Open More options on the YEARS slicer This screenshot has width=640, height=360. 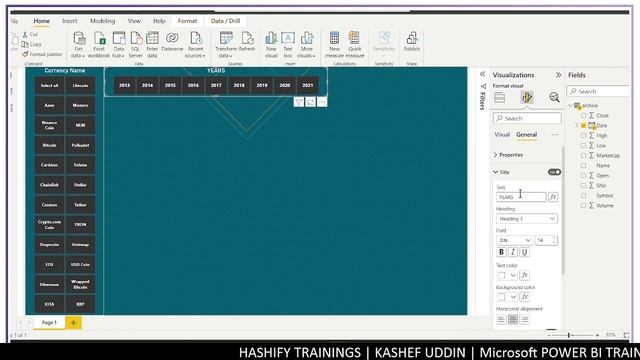pyautogui.click(x=322, y=102)
